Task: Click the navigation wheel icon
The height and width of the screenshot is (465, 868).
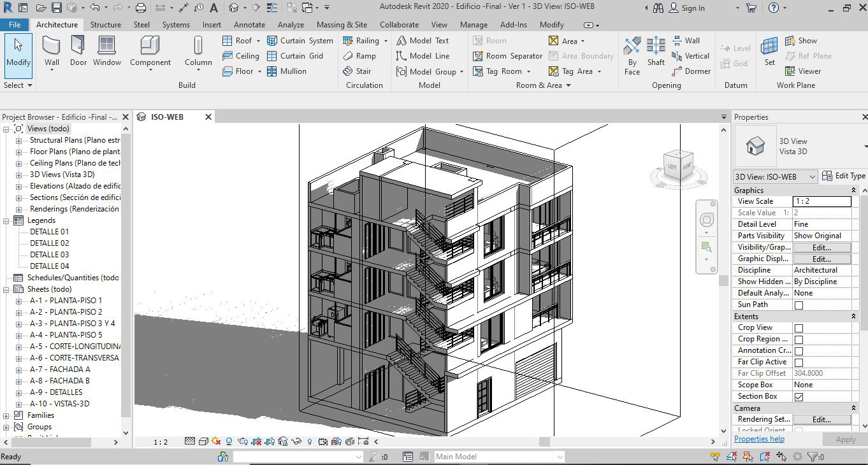Action: point(707,220)
